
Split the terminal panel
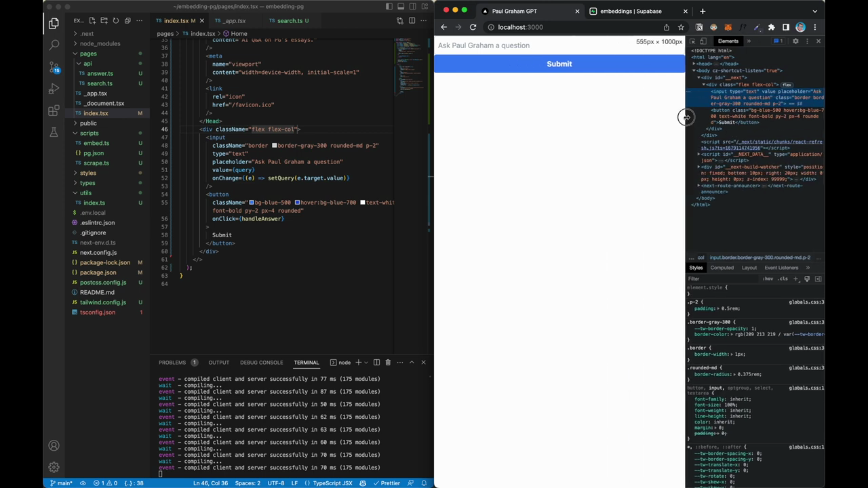click(376, 362)
